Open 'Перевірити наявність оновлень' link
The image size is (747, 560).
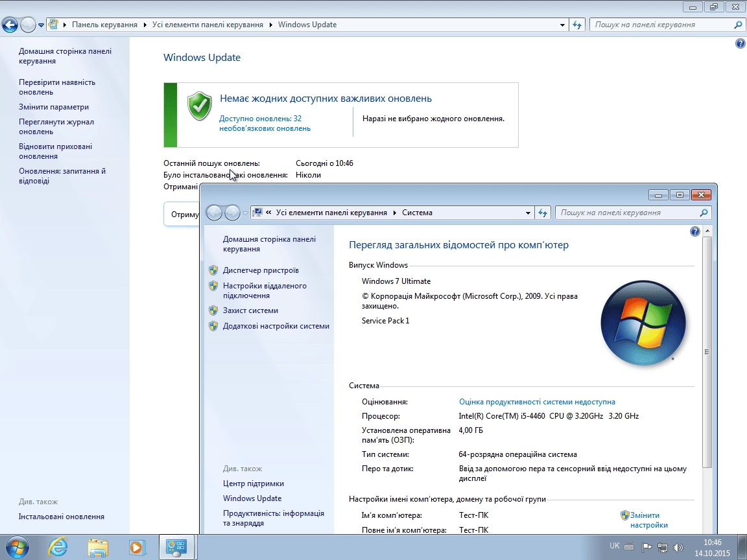tap(56, 87)
